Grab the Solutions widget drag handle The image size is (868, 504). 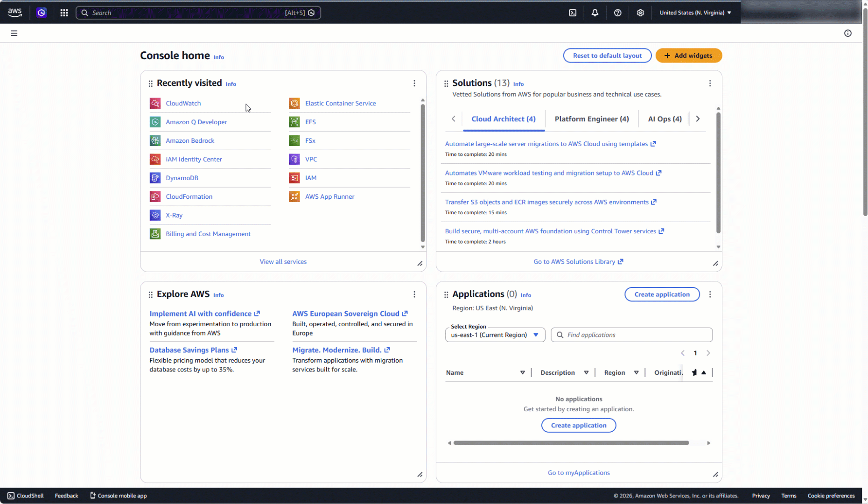coord(446,84)
